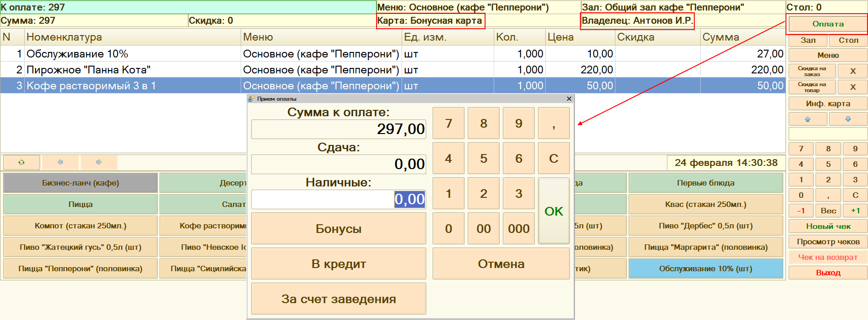The width and height of the screenshot is (868, 320).
Task: Decrease quantity with -1 button
Action: pos(801,211)
